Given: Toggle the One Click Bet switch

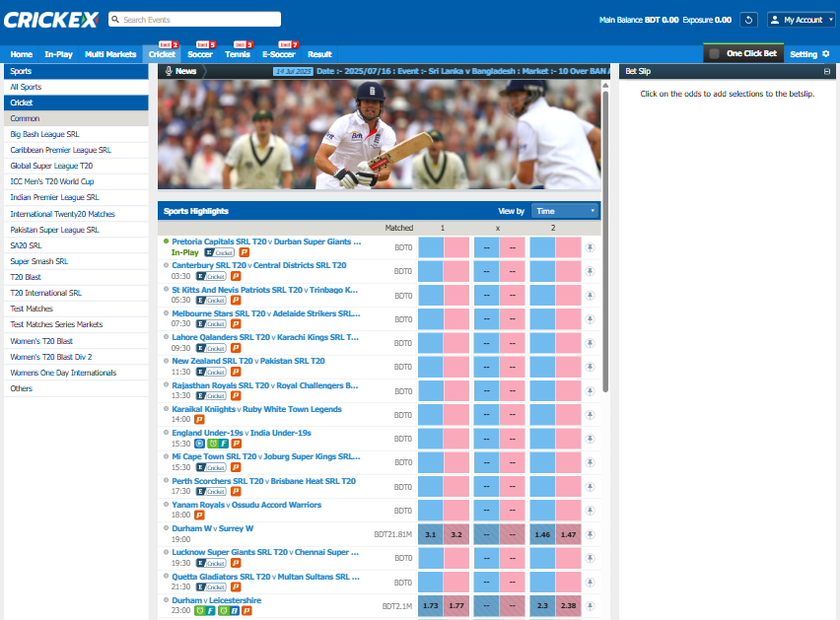Looking at the screenshot, I should (714, 53).
